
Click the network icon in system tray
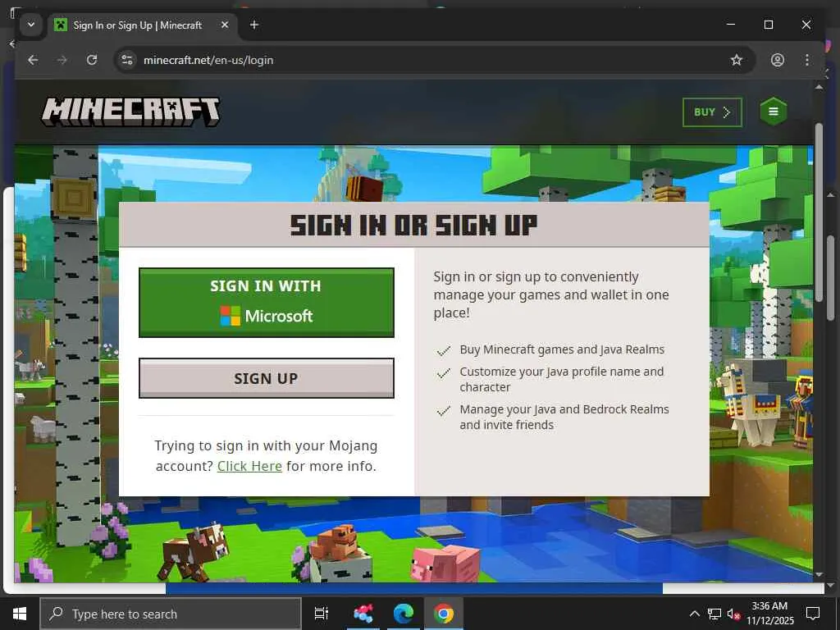click(714, 614)
